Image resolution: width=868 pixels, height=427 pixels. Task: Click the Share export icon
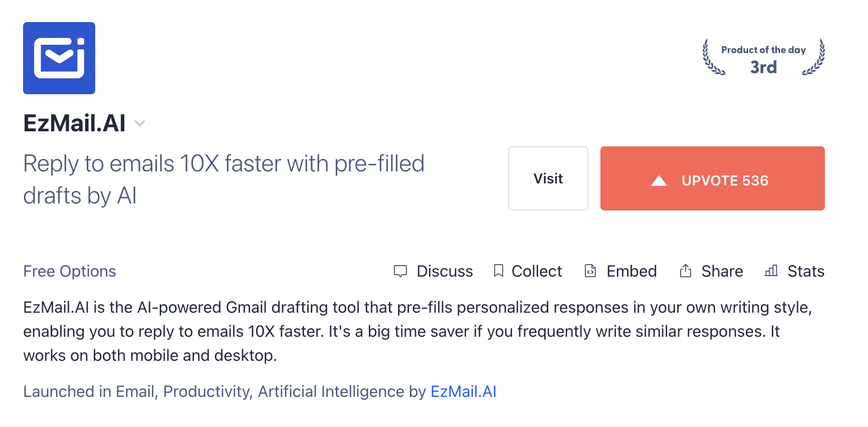(x=685, y=271)
